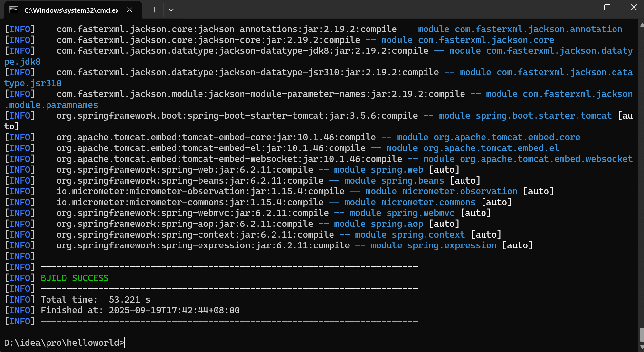
Task: Click 'module spring.webmvc' text
Action: coord(402,213)
